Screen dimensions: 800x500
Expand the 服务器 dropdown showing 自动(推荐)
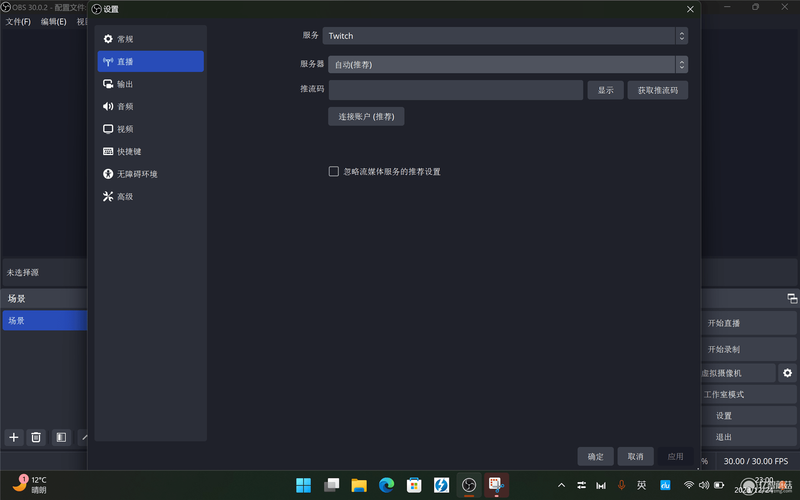pyautogui.click(x=508, y=64)
